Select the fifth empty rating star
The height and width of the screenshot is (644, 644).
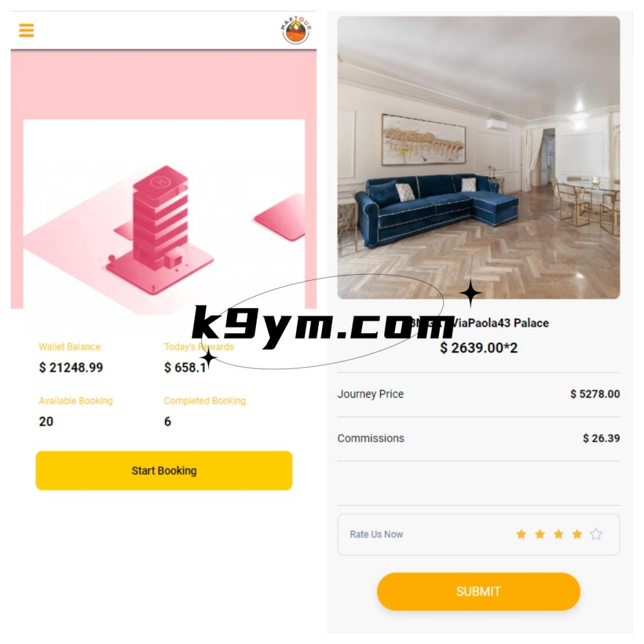click(596, 534)
